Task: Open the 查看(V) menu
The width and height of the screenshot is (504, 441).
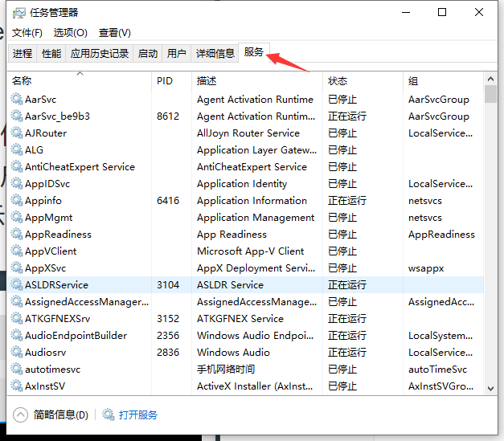Action: (x=114, y=33)
